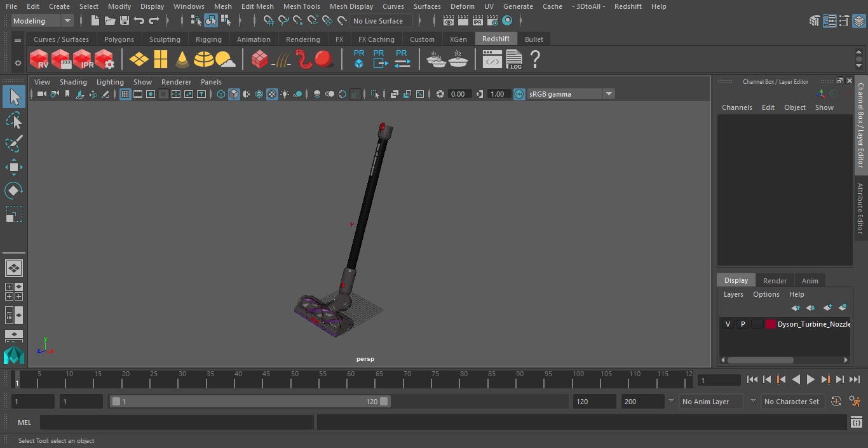Click the Open Scene folder icon
The width and height of the screenshot is (868, 448).
coord(109,21)
